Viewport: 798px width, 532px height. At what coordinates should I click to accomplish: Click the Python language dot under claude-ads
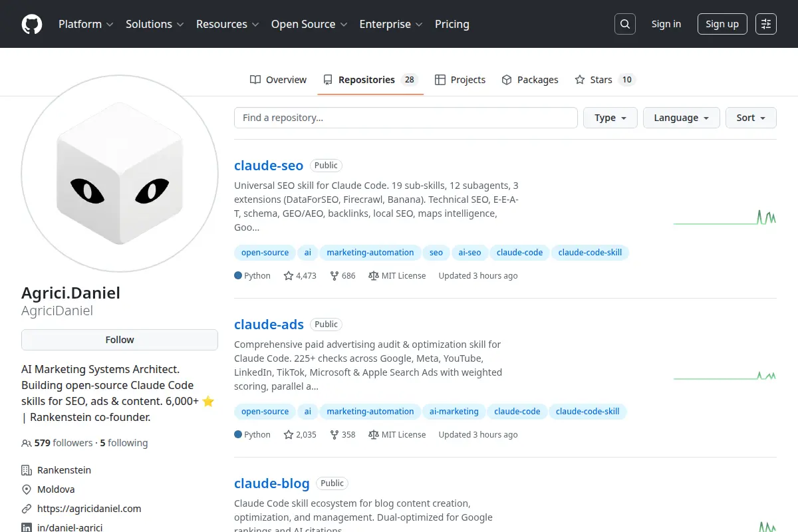(x=237, y=434)
